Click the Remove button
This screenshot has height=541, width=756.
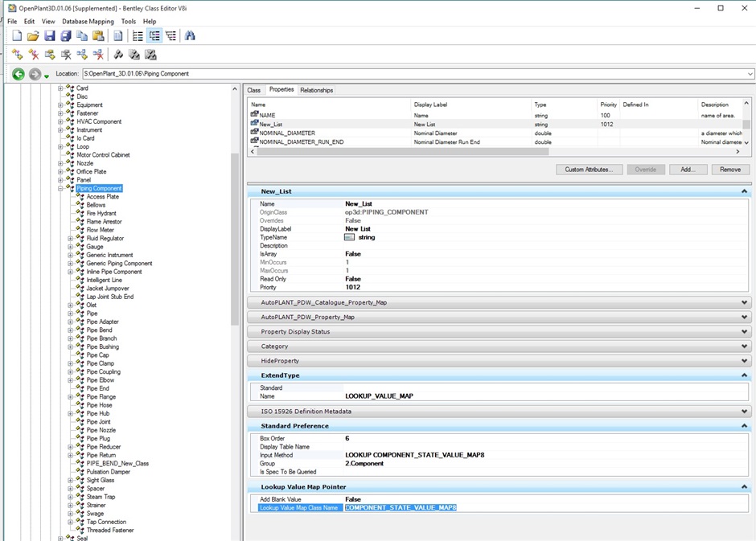click(730, 170)
